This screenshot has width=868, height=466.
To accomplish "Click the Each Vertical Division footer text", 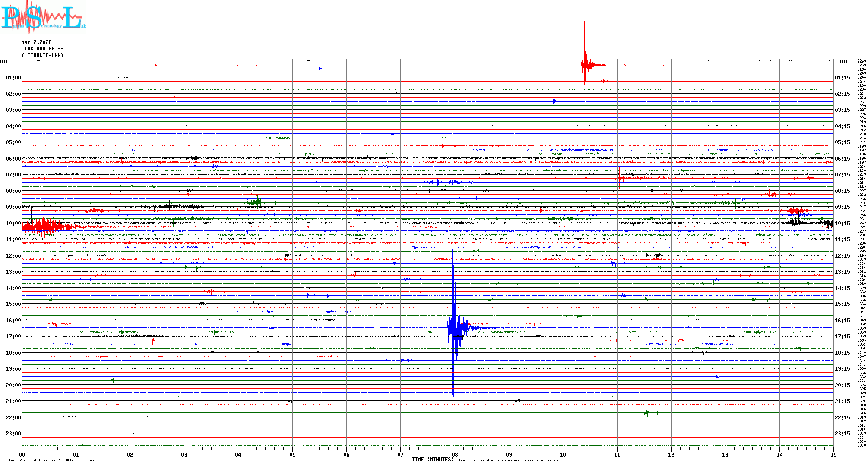I will [55, 460].
